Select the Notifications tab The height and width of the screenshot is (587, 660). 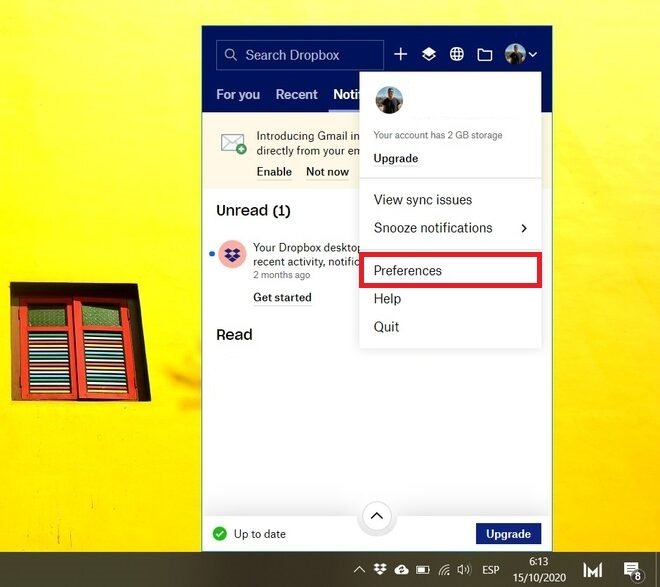click(x=346, y=94)
